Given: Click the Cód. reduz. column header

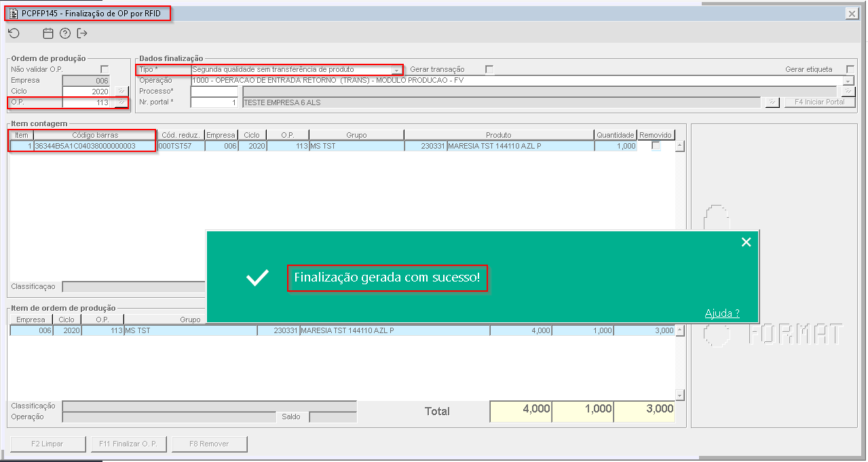Looking at the screenshot, I should (x=181, y=135).
